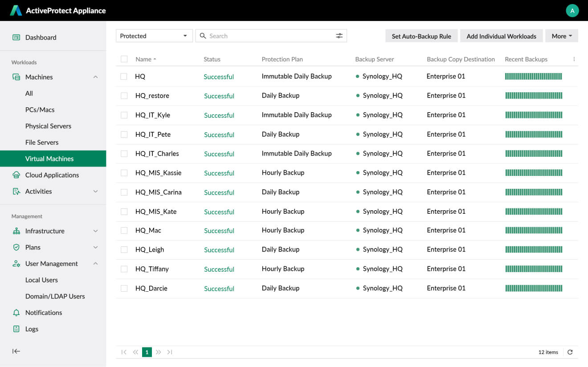Click the Recent Backups bar for HQ_Darcie
The width and height of the screenshot is (588, 367).
tap(534, 288)
